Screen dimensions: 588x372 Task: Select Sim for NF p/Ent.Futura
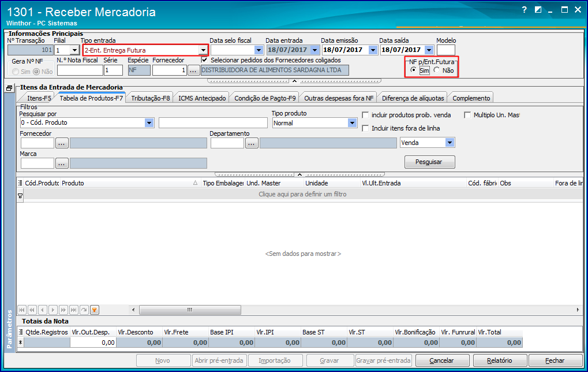413,70
